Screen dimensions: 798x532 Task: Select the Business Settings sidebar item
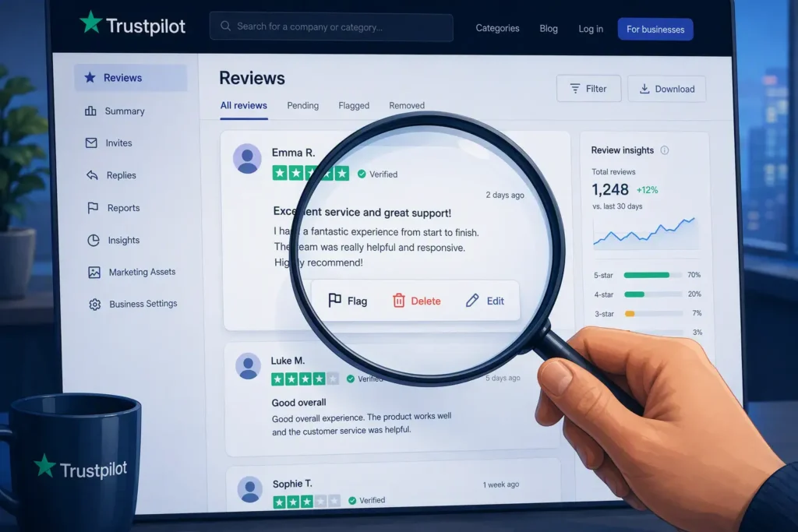point(133,304)
